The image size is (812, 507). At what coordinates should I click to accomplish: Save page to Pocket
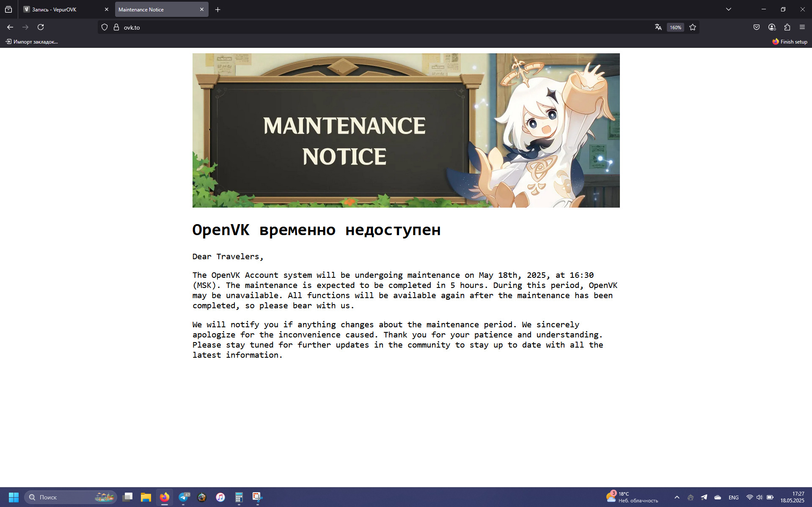757,27
